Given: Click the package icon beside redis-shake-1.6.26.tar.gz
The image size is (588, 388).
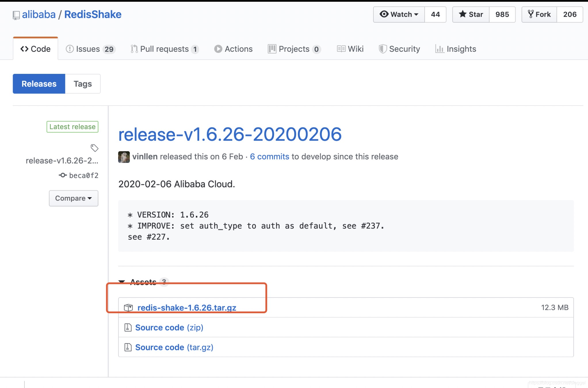Looking at the screenshot, I should tap(128, 307).
